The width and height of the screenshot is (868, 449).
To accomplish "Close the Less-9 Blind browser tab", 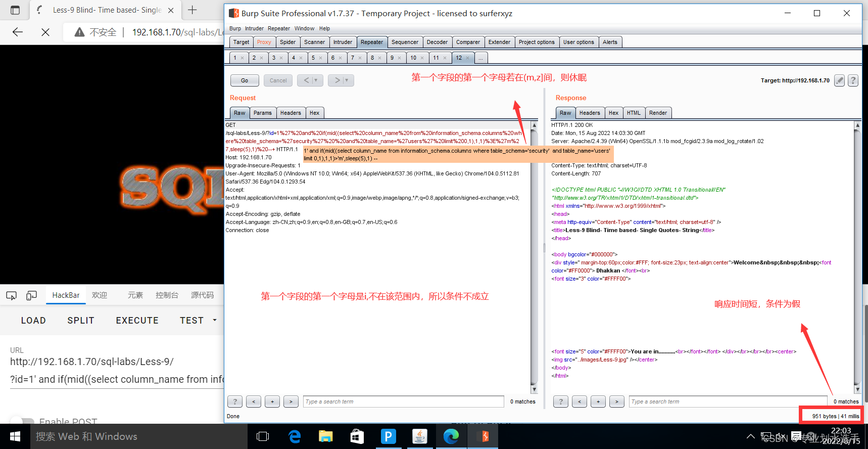I will point(171,10).
